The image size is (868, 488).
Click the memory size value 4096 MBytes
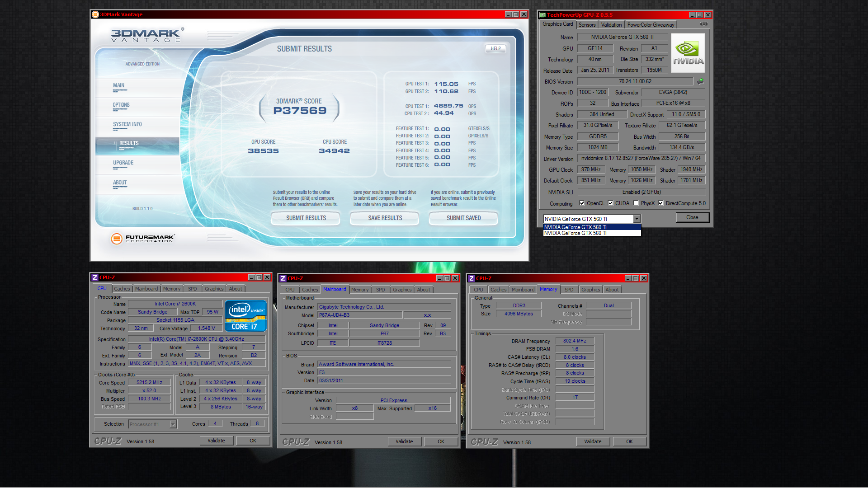(x=519, y=314)
